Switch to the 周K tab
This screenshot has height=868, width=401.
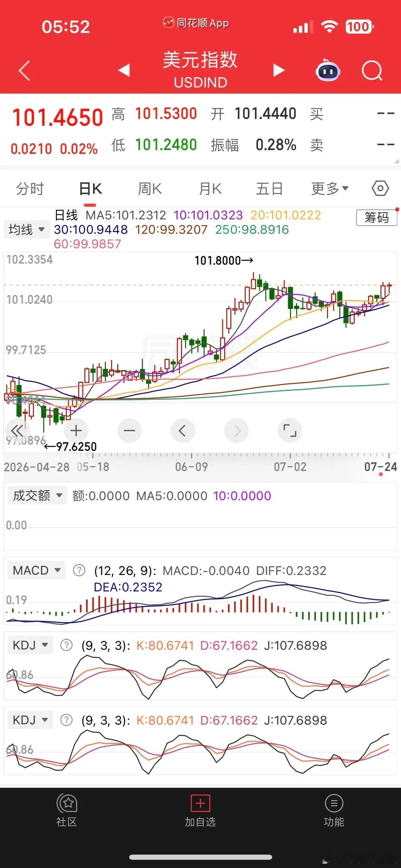(x=150, y=189)
